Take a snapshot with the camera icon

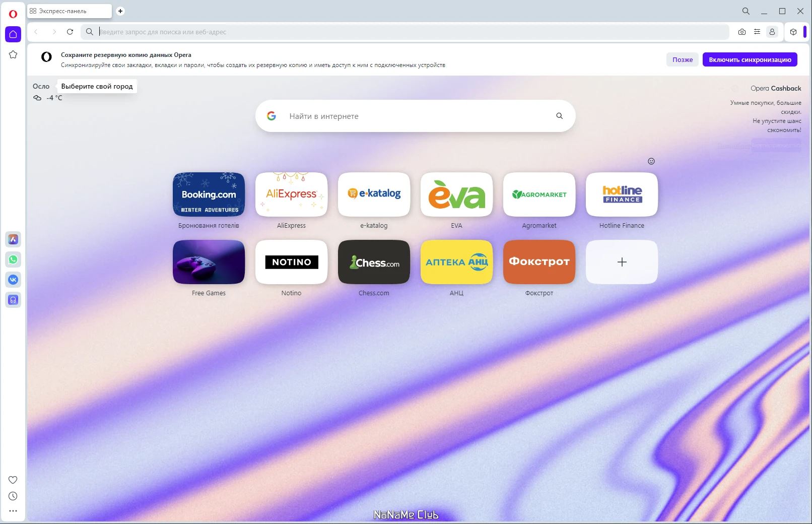click(x=742, y=32)
